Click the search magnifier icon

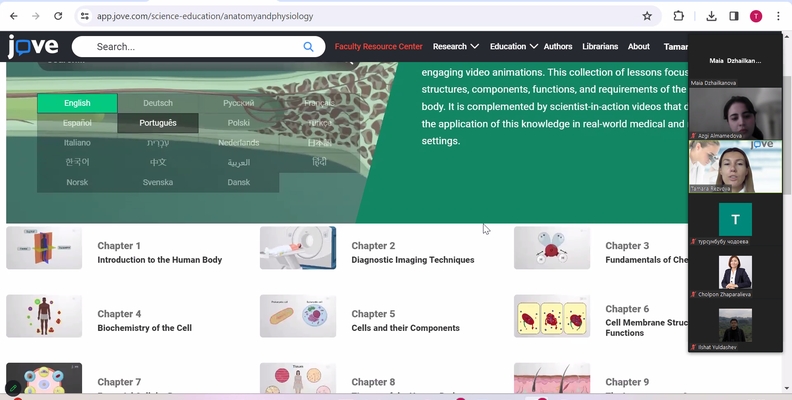point(308,46)
